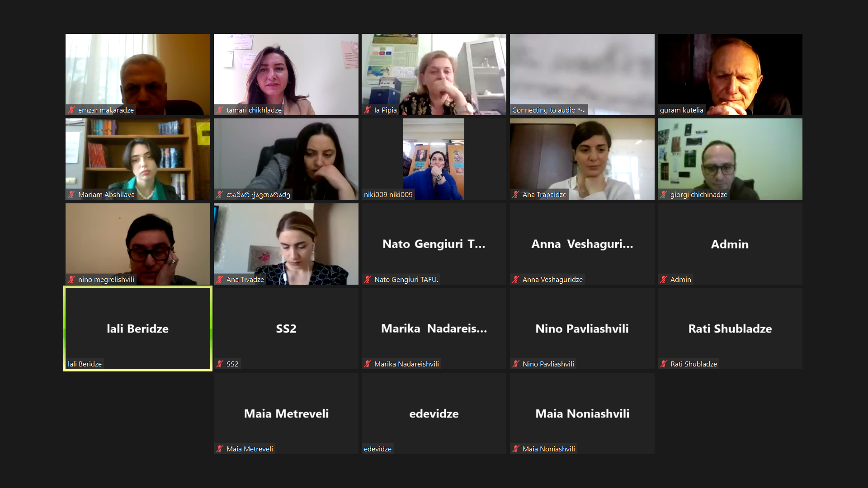This screenshot has height=488, width=868.
Task: Select the Nino Pavliashvili participant tile
Action: pyautogui.click(x=582, y=328)
